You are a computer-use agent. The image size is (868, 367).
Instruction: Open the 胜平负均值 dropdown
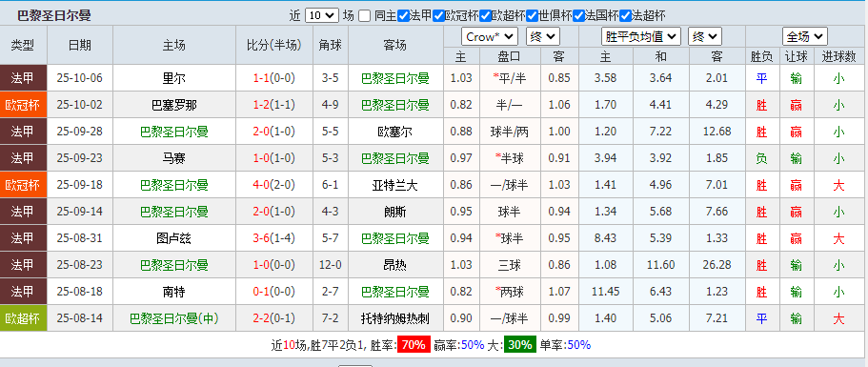click(641, 37)
